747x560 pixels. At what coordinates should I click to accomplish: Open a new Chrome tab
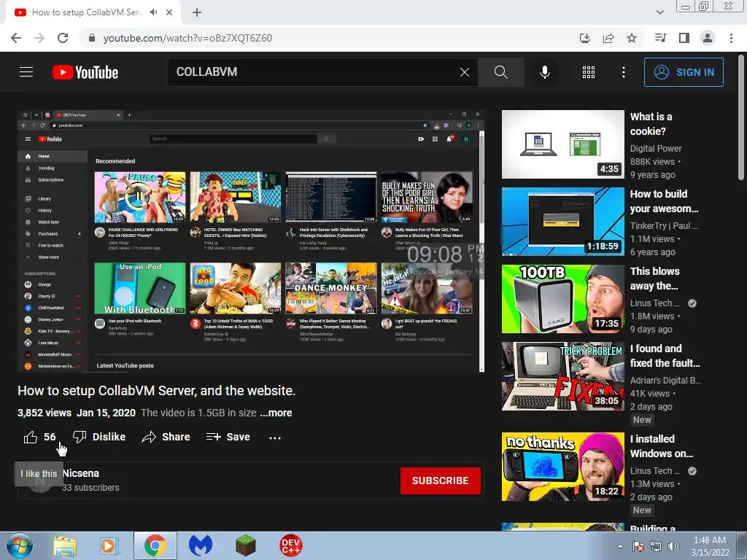(x=197, y=12)
